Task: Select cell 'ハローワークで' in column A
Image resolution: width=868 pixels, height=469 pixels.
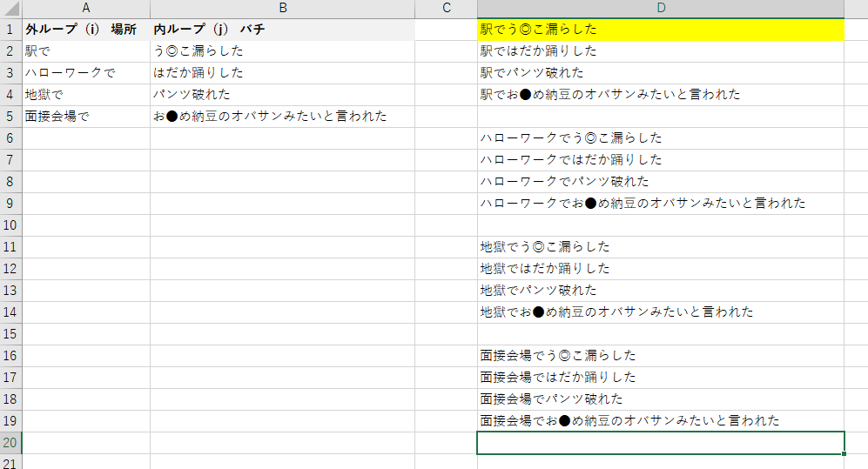Action: tap(86, 73)
